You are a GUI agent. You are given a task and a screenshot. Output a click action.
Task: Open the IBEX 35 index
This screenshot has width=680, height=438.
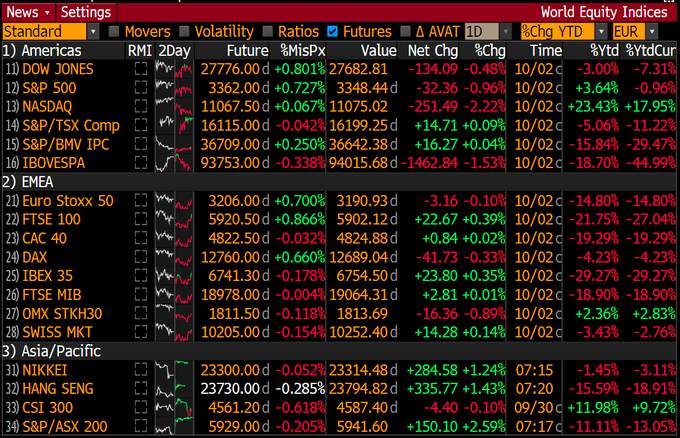(47, 276)
